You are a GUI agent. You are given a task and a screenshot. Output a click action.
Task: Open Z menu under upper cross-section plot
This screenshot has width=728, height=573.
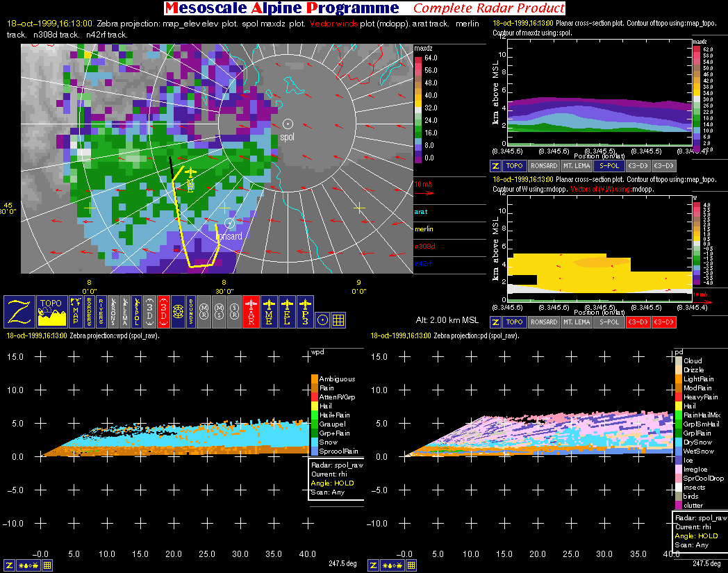pos(495,166)
